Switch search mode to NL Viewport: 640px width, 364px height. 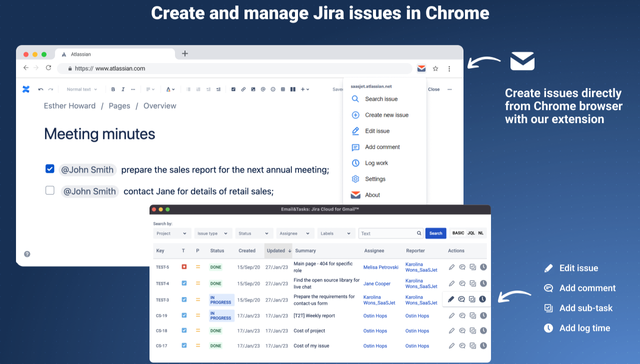coord(481,233)
